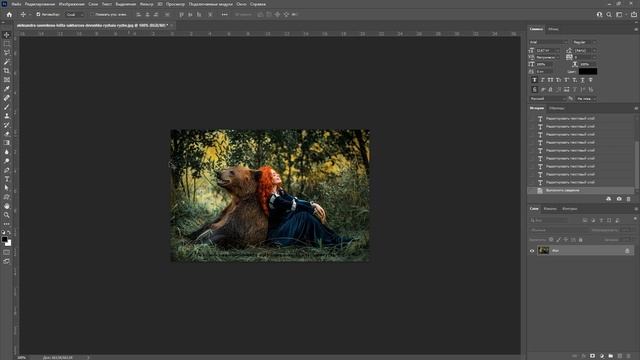Select the Pen tool
This screenshot has height=360, width=640.
tap(7, 170)
